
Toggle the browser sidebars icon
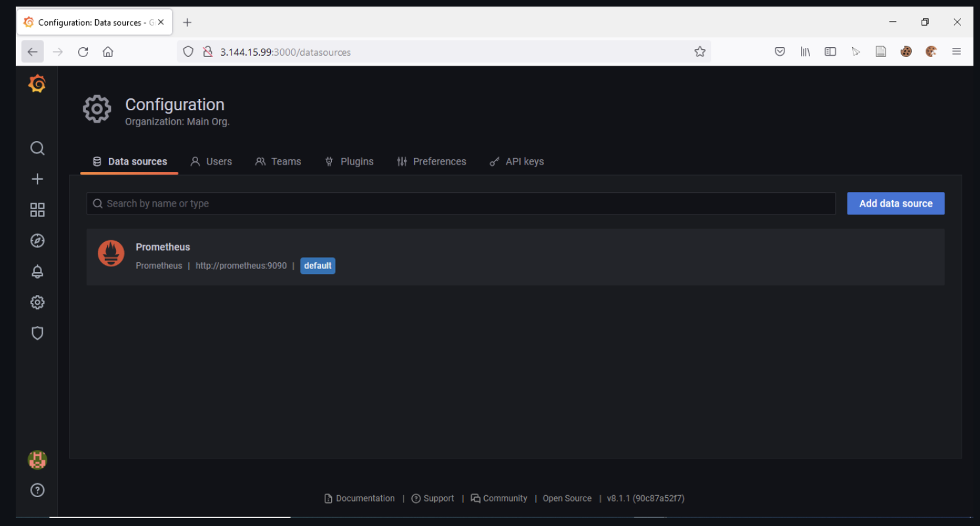(x=830, y=51)
